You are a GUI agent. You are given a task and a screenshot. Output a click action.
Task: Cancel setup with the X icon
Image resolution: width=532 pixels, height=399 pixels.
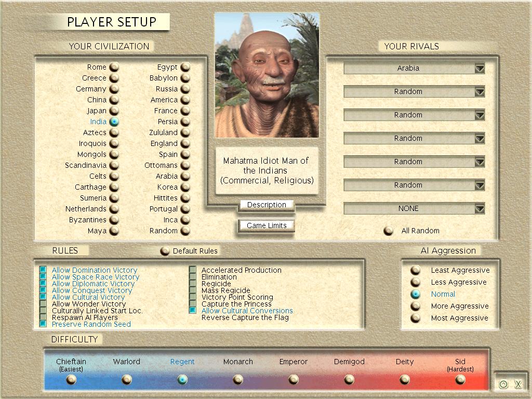point(518,384)
